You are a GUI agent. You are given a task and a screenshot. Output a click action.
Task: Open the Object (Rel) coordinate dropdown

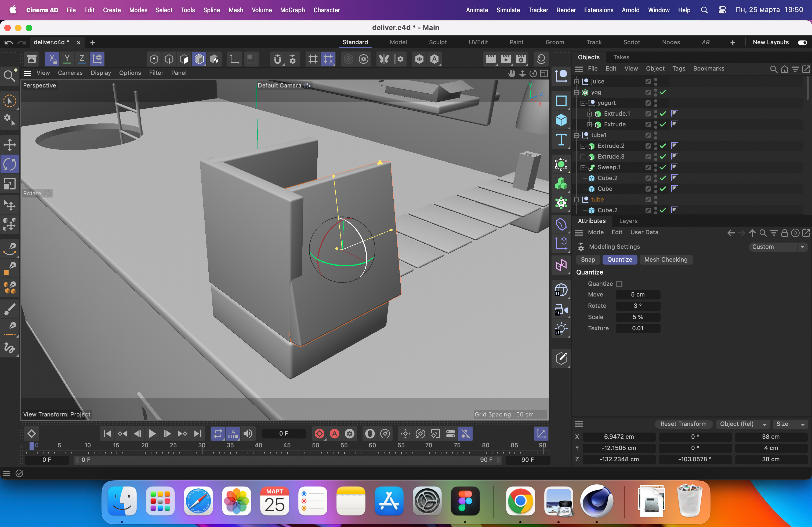click(743, 424)
